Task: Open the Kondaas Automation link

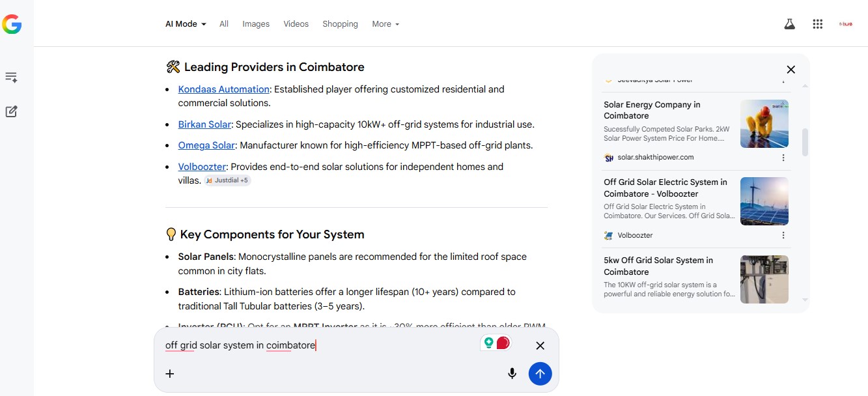Action: point(223,89)
